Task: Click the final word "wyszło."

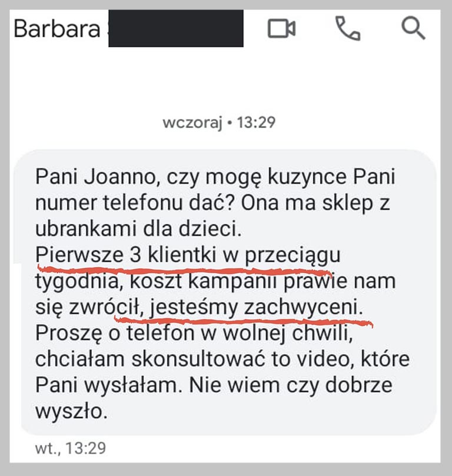Action: [72, 412]
